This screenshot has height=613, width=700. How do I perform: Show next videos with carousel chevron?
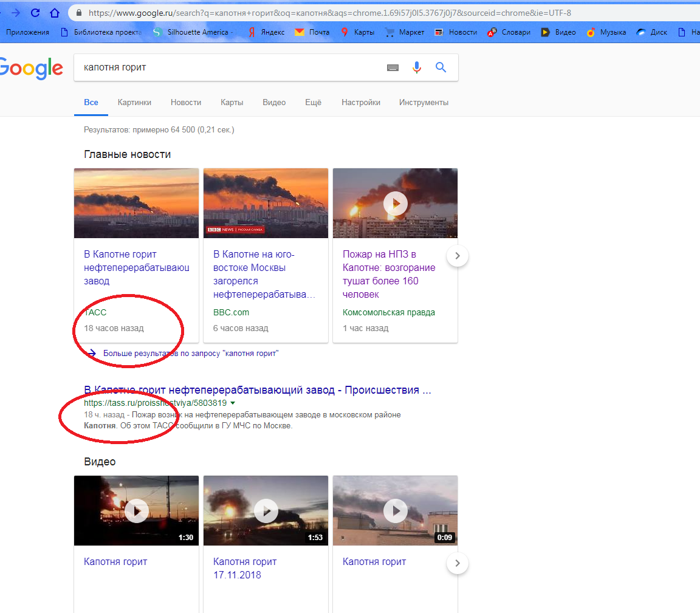[457, 563]
